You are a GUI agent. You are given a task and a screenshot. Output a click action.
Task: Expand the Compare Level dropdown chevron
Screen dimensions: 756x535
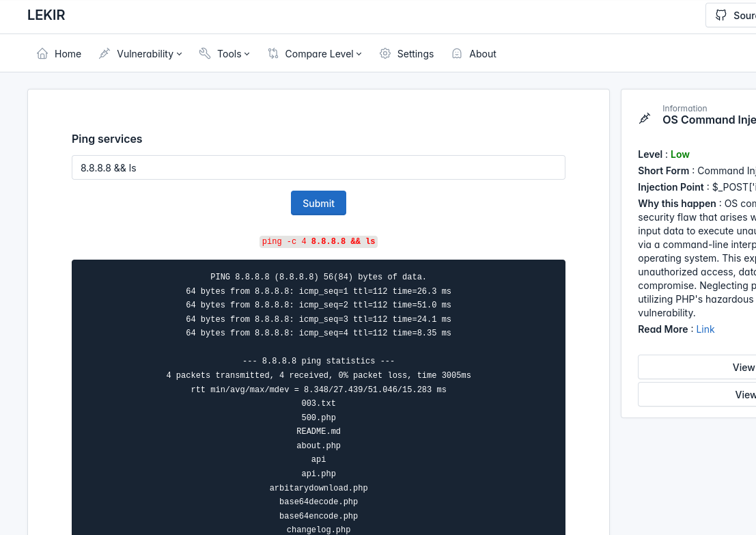pos(359,54)
